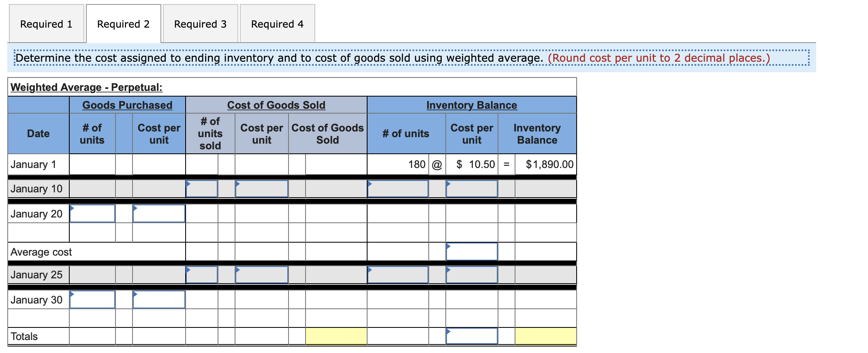Click the yellow Totals cost of goods sold cell
The width and height of the screenshot is (868, 353).
click(x=336, y=336)
